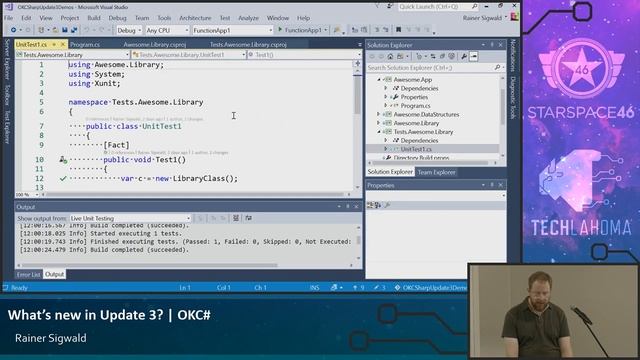Click the Save All icon in the toolbar
This screenshot has width=640, height=360.
tap(74, 30)
